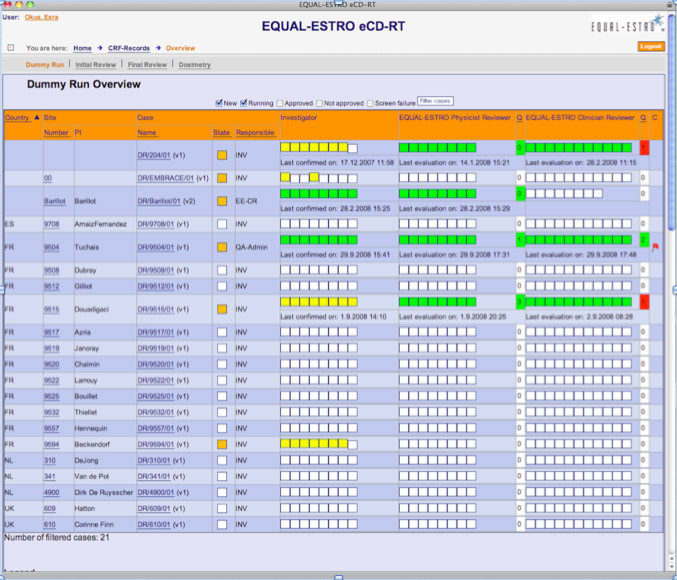Click the Q header after Physicist Reviewer

coord(519,117)
